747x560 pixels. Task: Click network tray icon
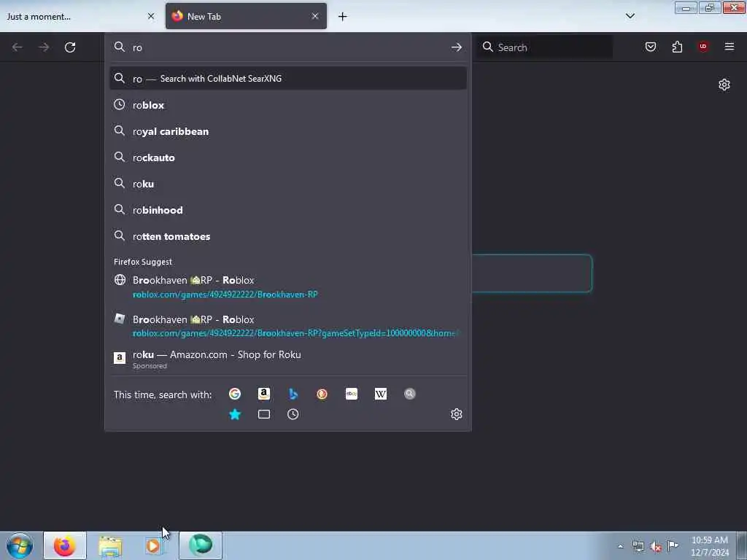pos(638,547)
